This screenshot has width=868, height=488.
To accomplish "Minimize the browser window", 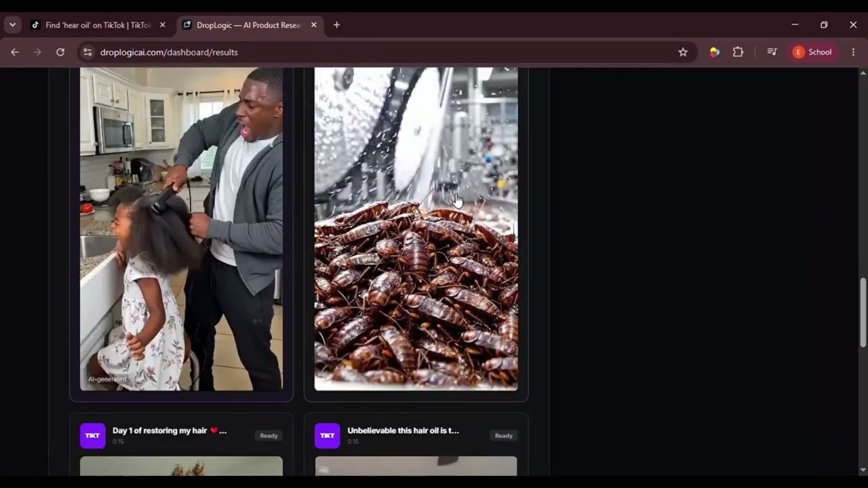I will [795, 25].
